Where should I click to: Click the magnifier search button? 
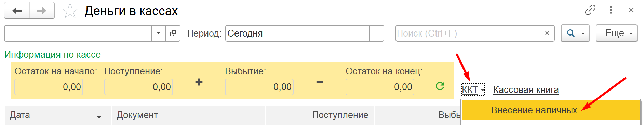tap(575, 33)
